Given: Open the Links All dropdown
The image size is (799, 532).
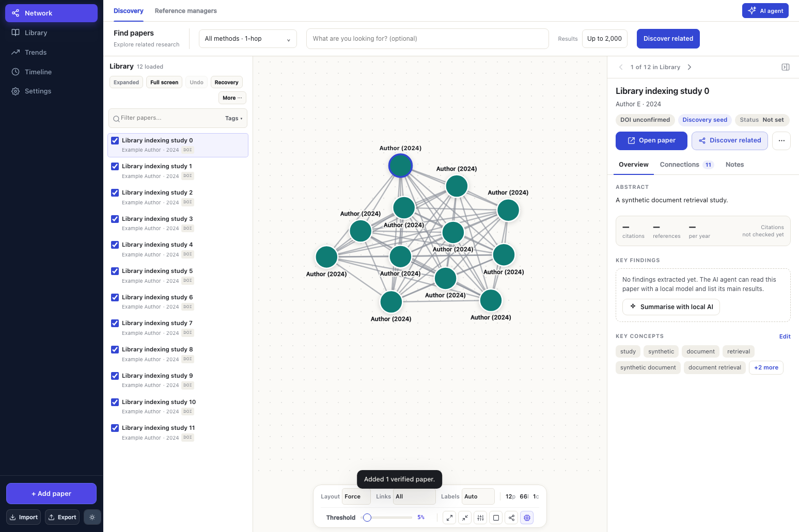Looking at the screenshot, I should 414,496.
